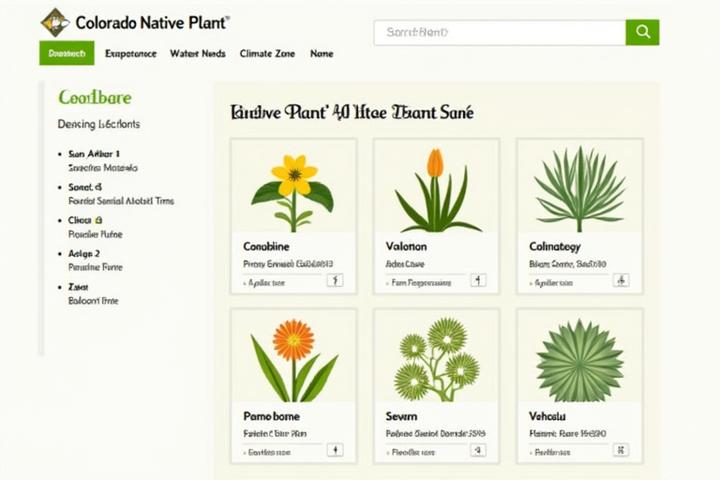Open the orange tulip Valonon thumbnail
Screen dimensions: 720x480
point(436,186)
